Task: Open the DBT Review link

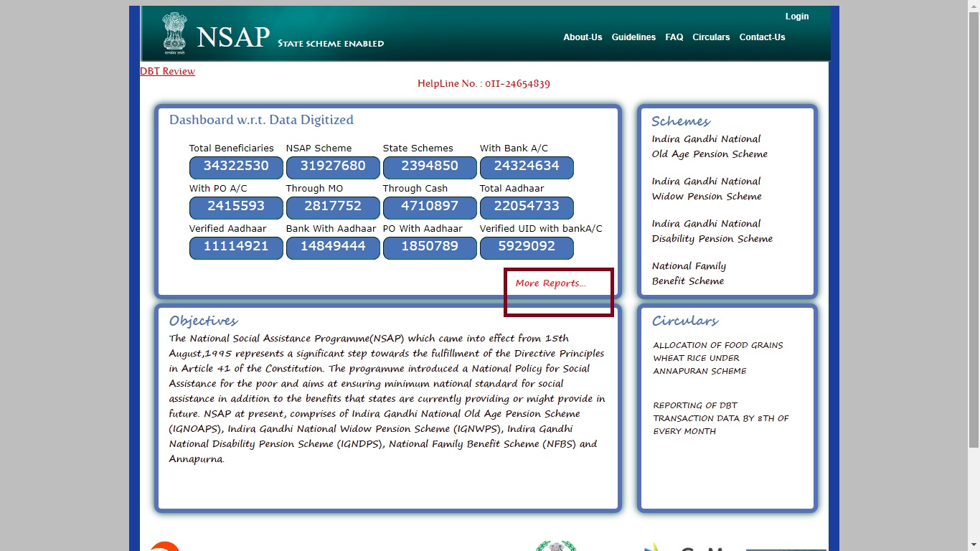Action: (x=167, y=71)
